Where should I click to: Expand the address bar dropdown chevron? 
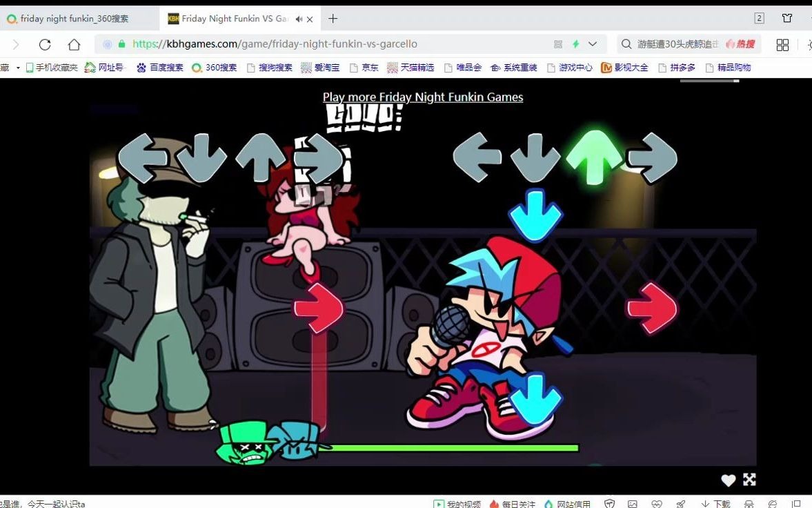point(593,44)
